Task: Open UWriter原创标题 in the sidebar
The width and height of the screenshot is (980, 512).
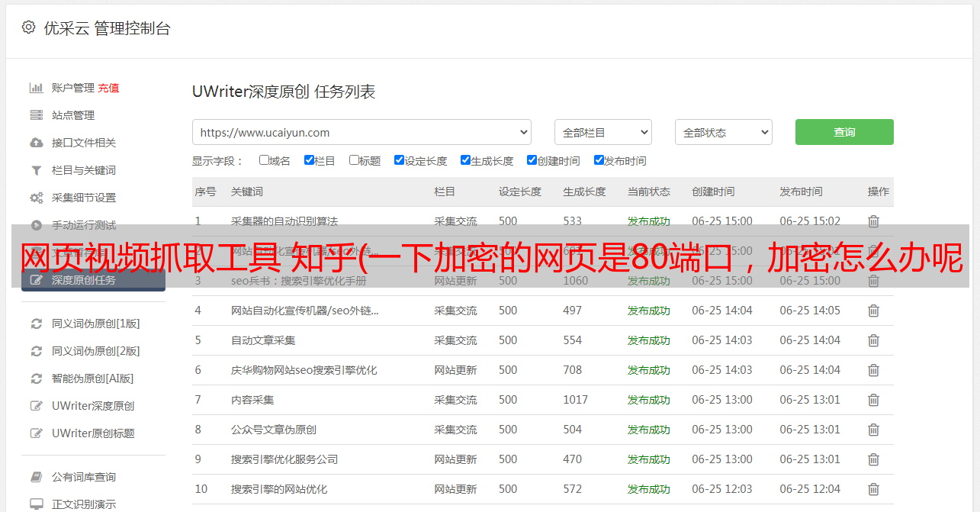Action: pos(93,433)
